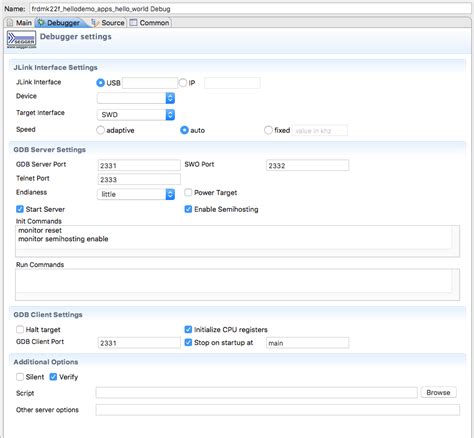Click the Source tab icon

(95, 23)
